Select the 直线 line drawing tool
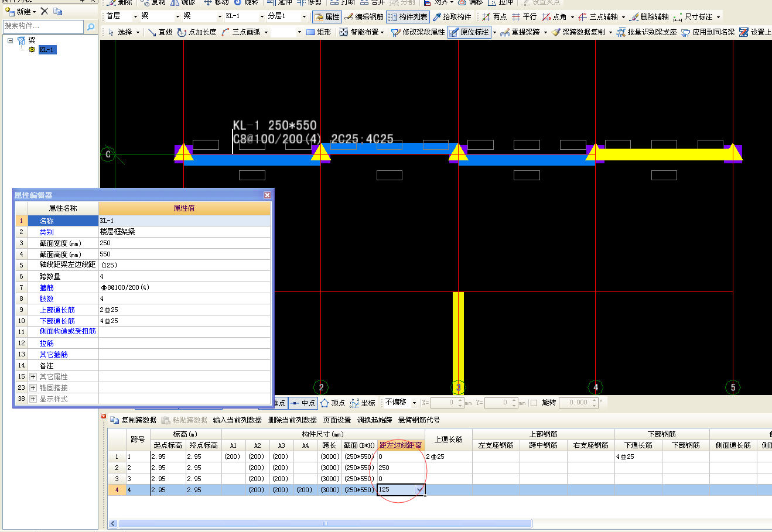Screen dimensions: 772x532 tap(160, 32)
